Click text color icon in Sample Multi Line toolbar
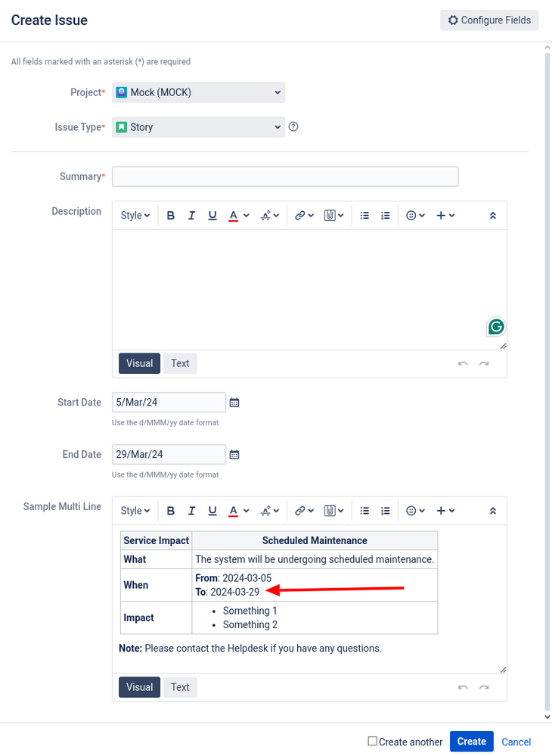This screenshot has height=756, width=552. click(x=233, y=511)
